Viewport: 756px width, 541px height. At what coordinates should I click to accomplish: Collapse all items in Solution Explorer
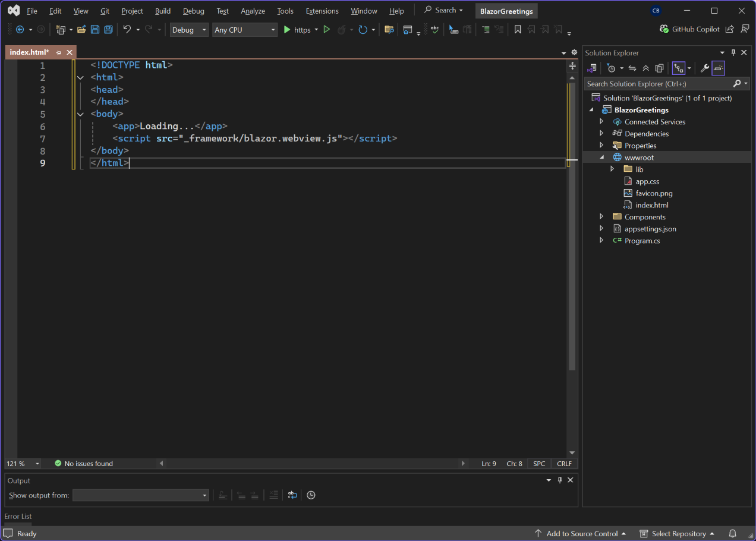pos(645,68)
